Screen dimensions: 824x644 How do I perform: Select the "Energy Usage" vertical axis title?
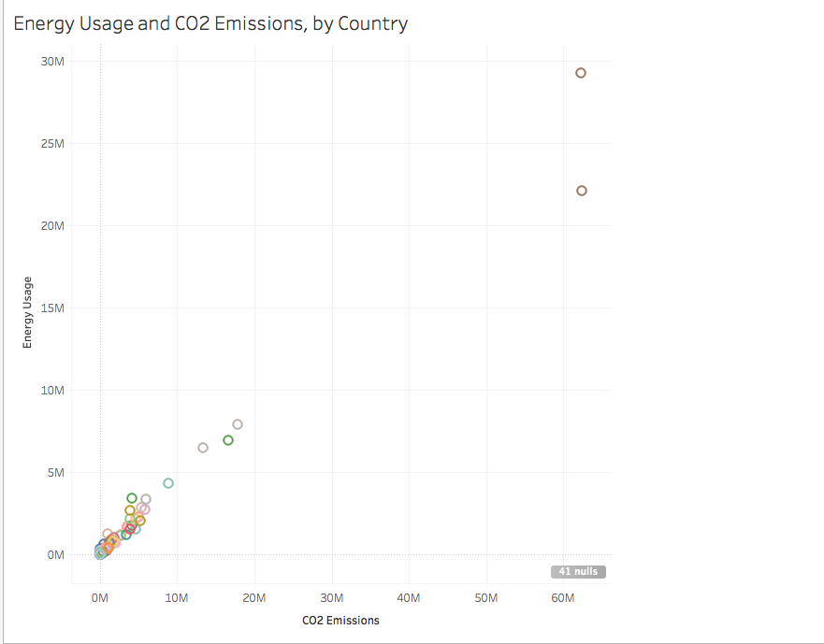click(x=28, y=312)
